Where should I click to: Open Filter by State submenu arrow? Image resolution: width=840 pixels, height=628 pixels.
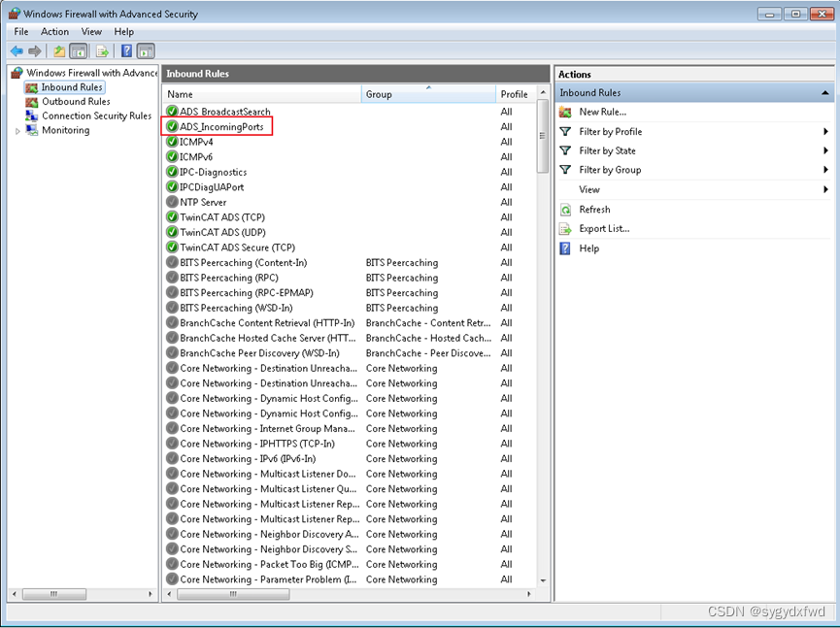coord(826,150)
